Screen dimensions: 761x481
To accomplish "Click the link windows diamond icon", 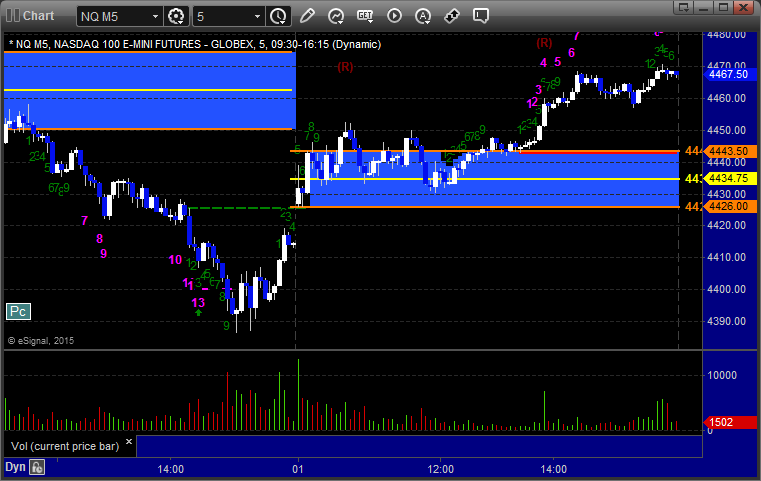I will (x=452, y=16).
